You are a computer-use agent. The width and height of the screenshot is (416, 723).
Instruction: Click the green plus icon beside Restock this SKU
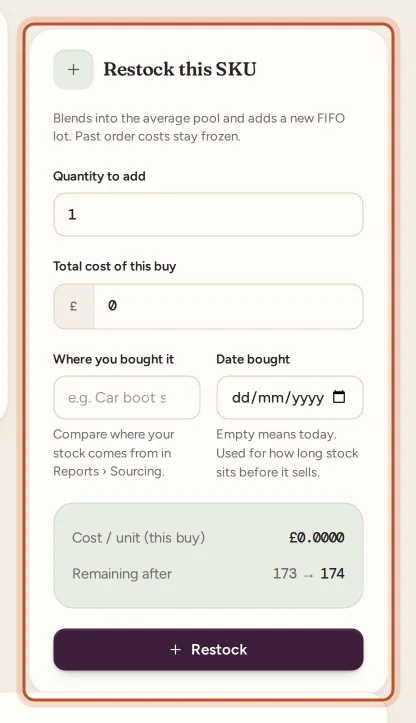coord(73,70)
